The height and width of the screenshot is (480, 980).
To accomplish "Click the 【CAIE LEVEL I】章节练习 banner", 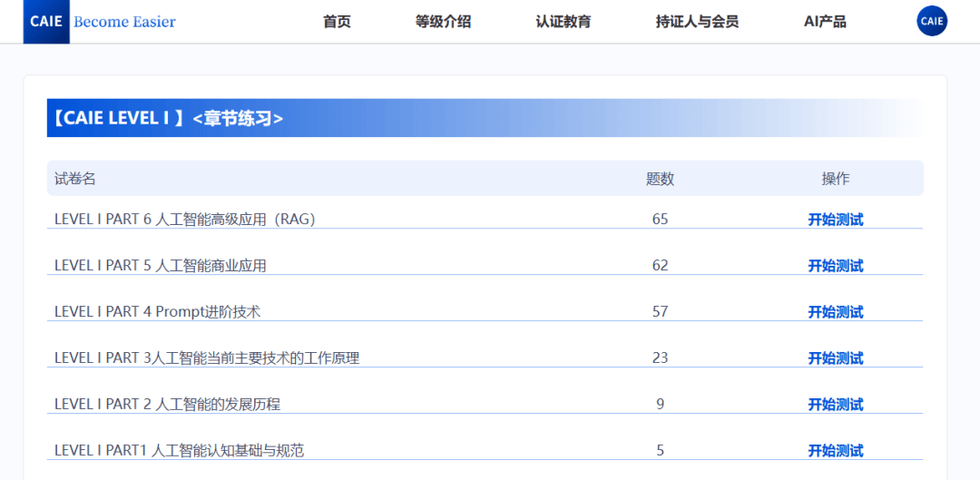I will (168, 118).
